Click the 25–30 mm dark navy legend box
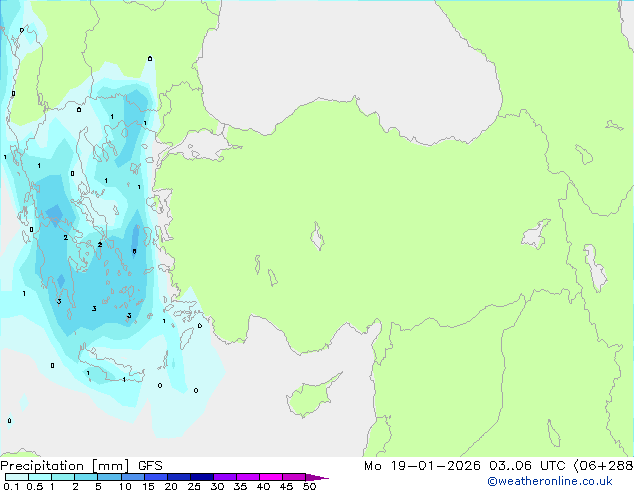 201,477
